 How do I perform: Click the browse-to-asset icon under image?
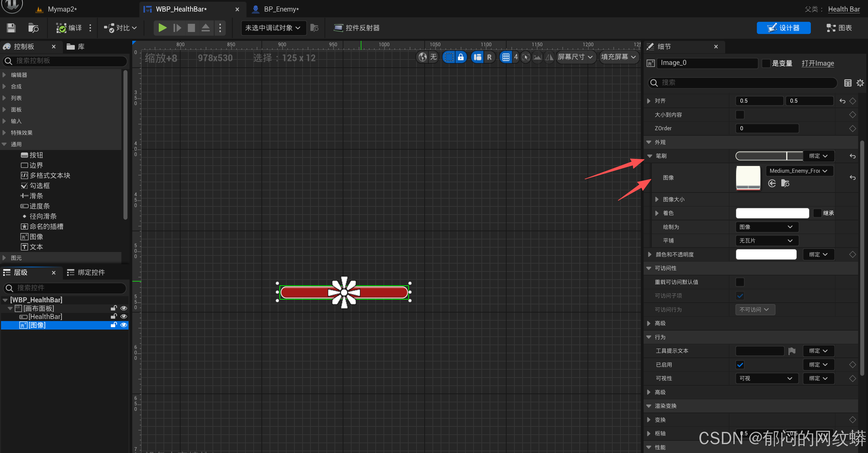(x=785, y=184)
